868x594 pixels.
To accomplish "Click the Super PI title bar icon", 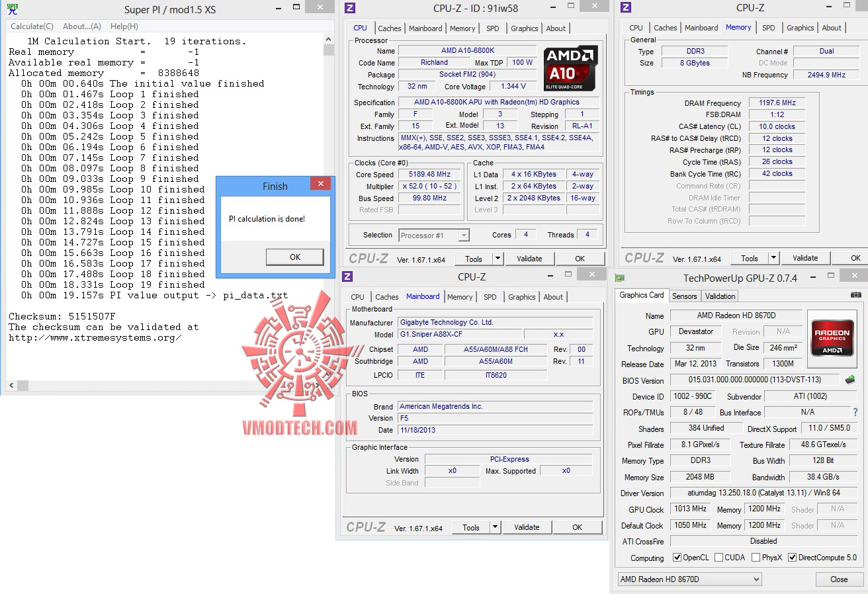I will coord(11,9).
